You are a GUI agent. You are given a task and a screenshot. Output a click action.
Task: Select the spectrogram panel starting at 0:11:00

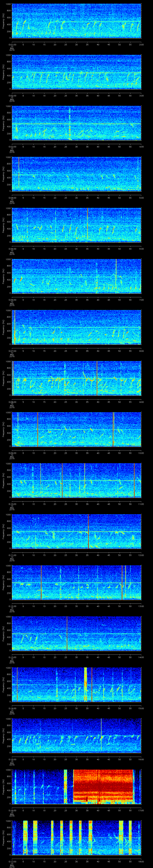[77, 531]
